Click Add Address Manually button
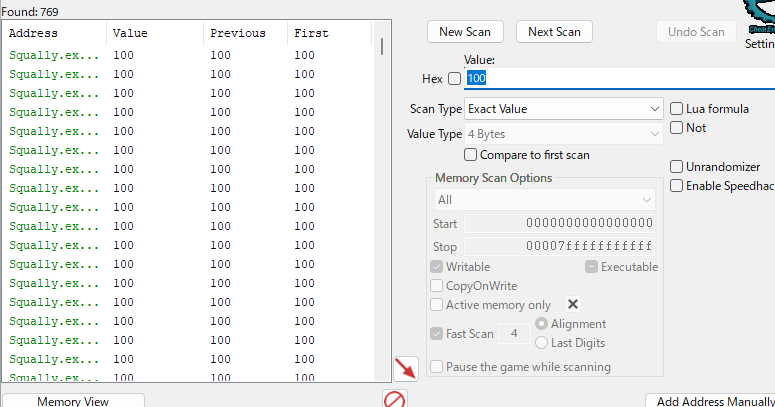 pos(714,401)
